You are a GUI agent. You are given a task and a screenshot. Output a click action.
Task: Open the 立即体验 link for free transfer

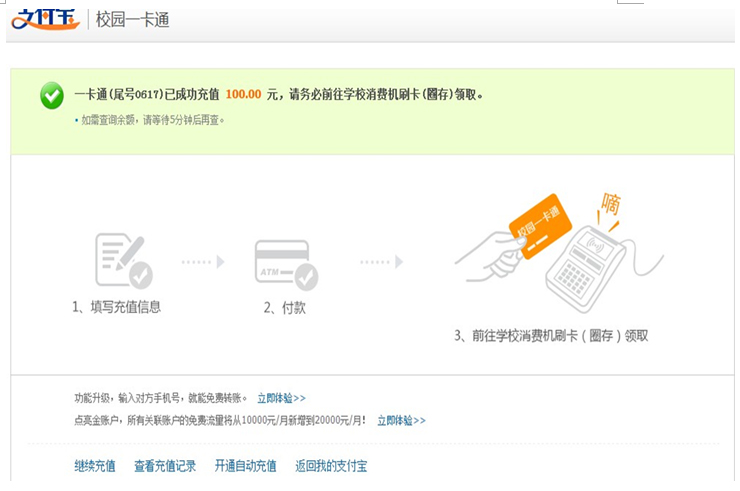[281, 398]
